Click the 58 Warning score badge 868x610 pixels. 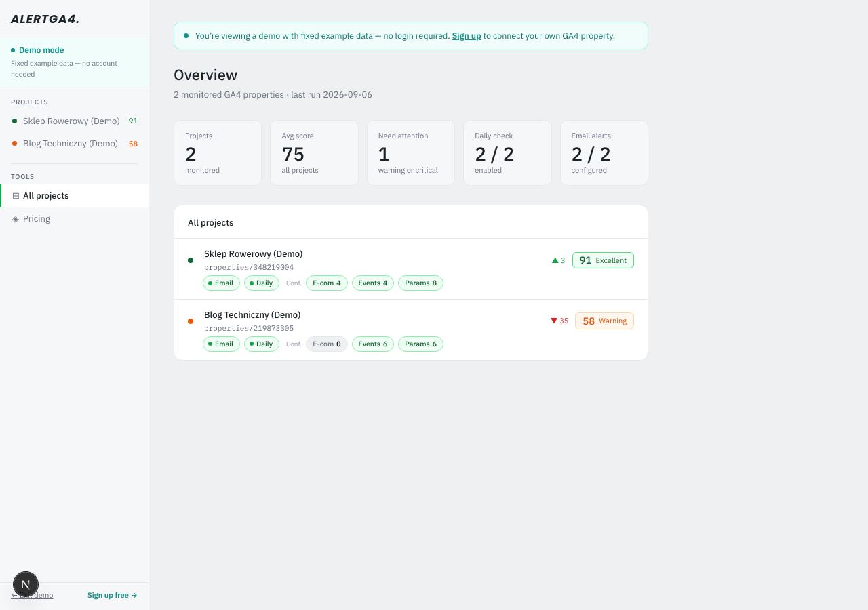tap(604, 321)
